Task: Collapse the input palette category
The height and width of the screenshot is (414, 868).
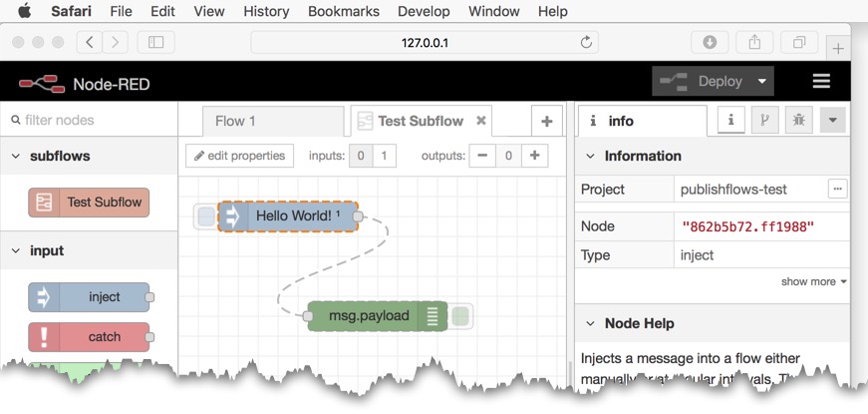Action: pos(89,250)
